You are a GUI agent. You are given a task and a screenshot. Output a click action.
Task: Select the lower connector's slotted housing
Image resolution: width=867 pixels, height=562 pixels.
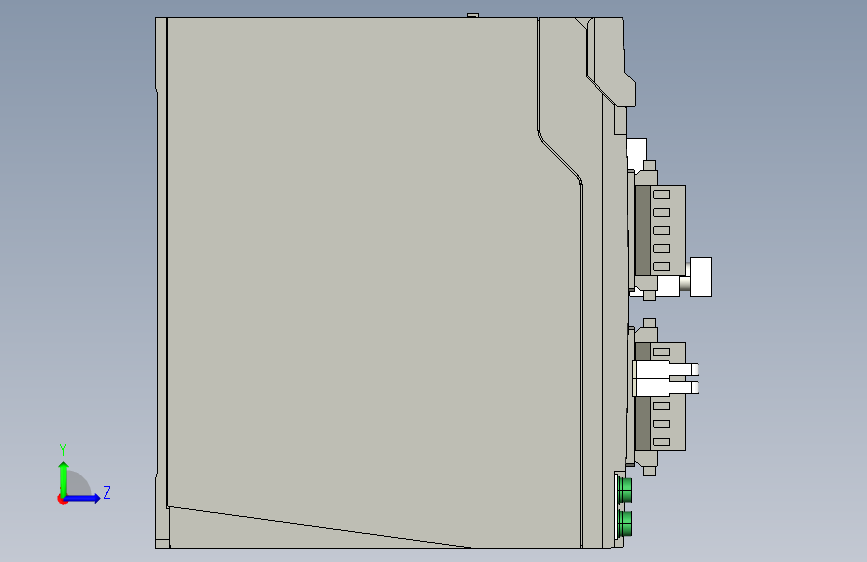(x=668, y=396)
